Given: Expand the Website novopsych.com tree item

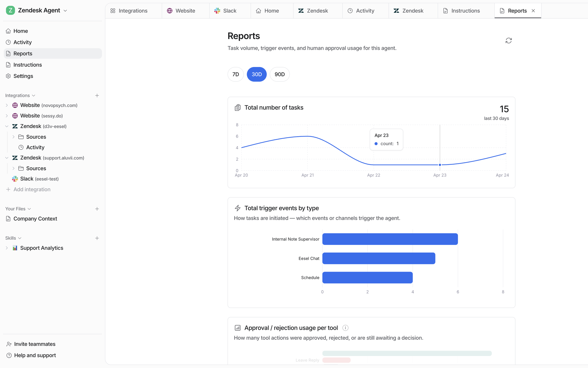Looking at the screenshot, I should (x=7, y=105).
